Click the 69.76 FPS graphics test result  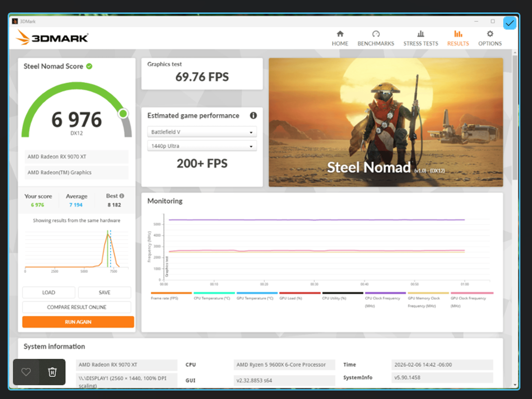point(202,77)
